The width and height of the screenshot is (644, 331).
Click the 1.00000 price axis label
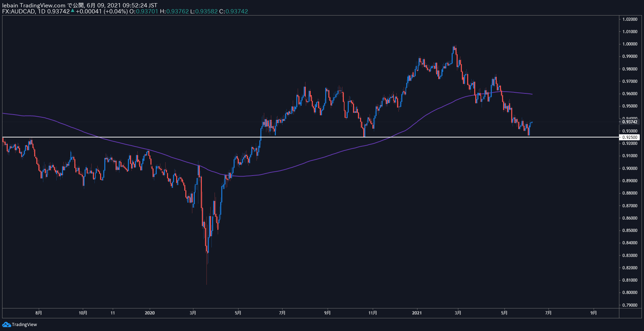pos(630,44)
